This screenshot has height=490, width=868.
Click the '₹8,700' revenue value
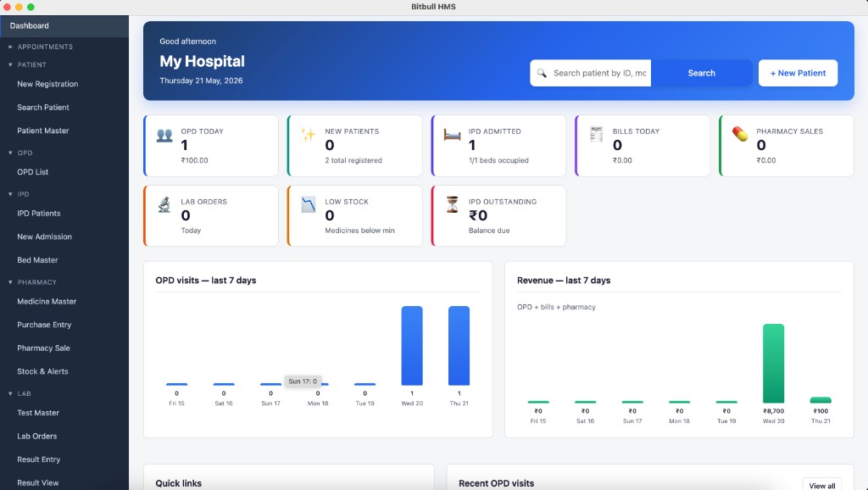pos(773,411)
